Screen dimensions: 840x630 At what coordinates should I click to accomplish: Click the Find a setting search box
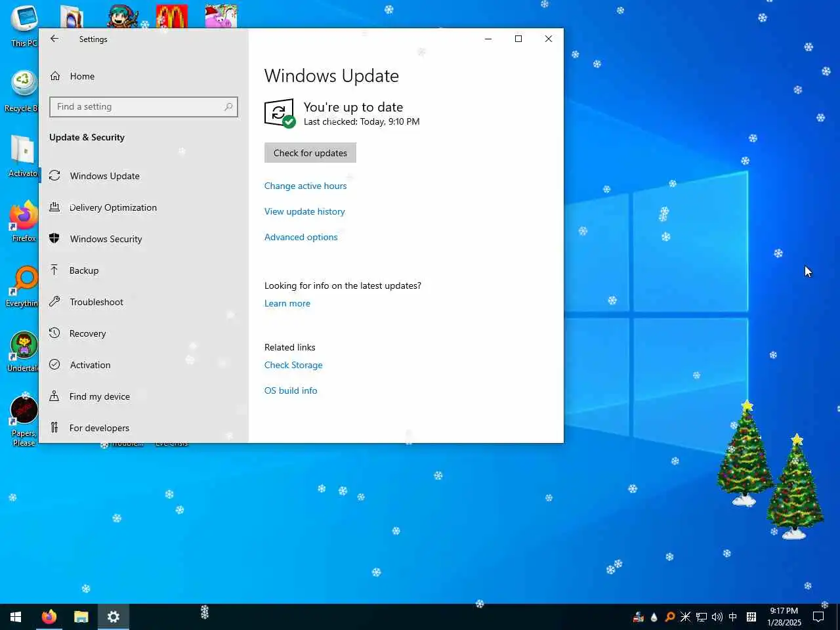click(x=144, y=107)
